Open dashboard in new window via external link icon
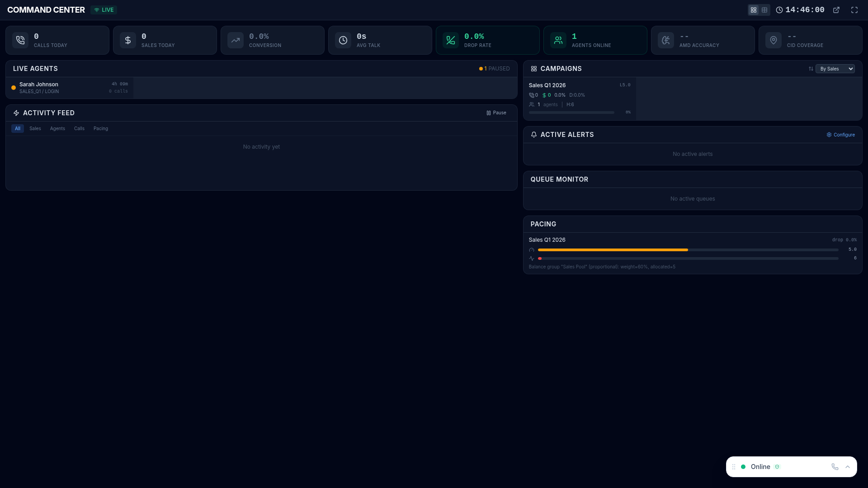Screen dimensions: 868x488 click(x=836, y=9)
